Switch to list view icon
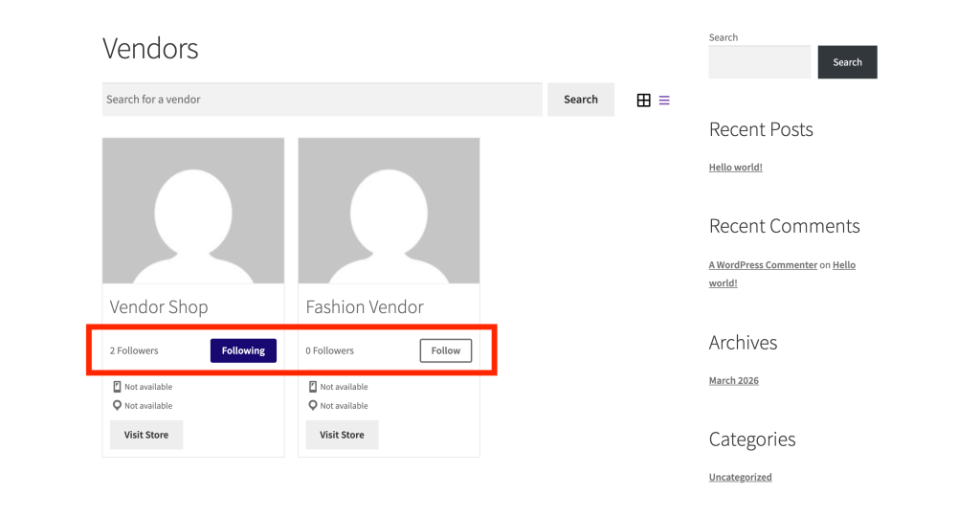The image size is (980, 518). tap(664, 101)
